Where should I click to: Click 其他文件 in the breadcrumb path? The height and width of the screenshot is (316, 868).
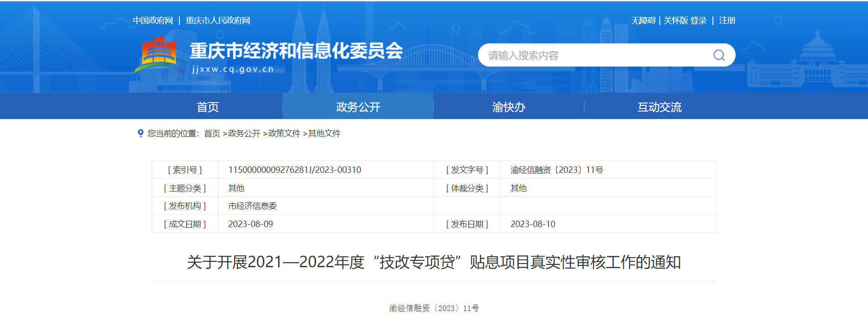(324, 133)
